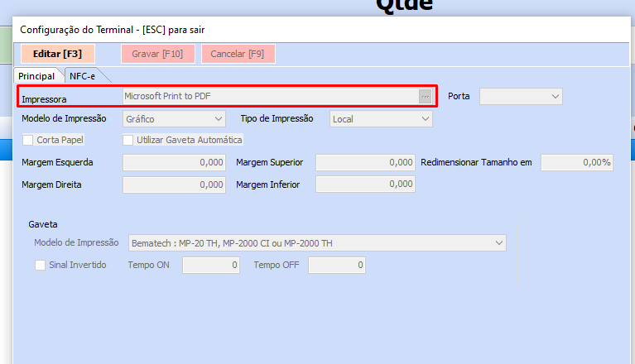The image size is (635, 364).
Task: Click the Margem Esquerda input field
Action: (174, 163)
